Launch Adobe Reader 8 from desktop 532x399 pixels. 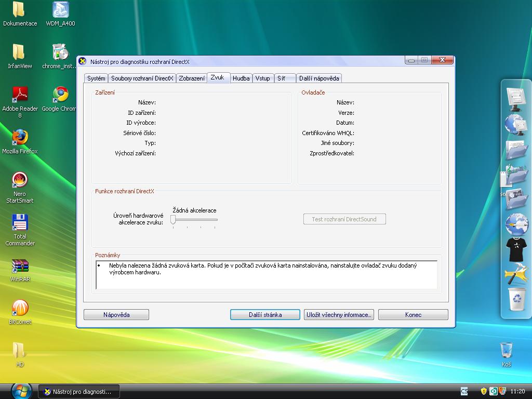coord(20,96)
